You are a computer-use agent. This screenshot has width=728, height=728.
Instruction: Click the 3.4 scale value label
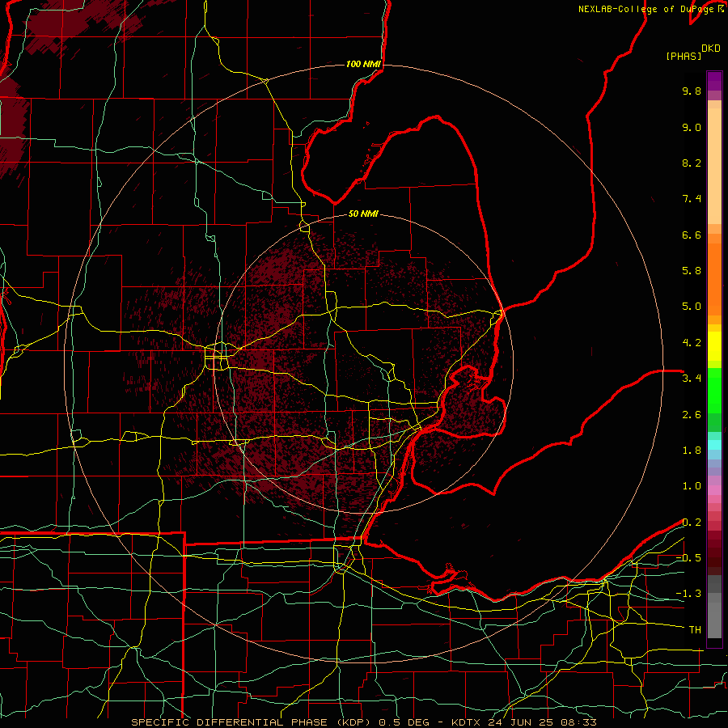pos(692,379)
